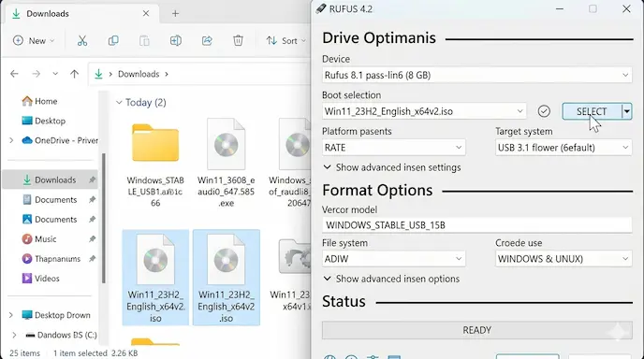Click Downloads in the address bar breadcrumb
This screenshot has width=644, height=359.
click(x=139, y=74)
